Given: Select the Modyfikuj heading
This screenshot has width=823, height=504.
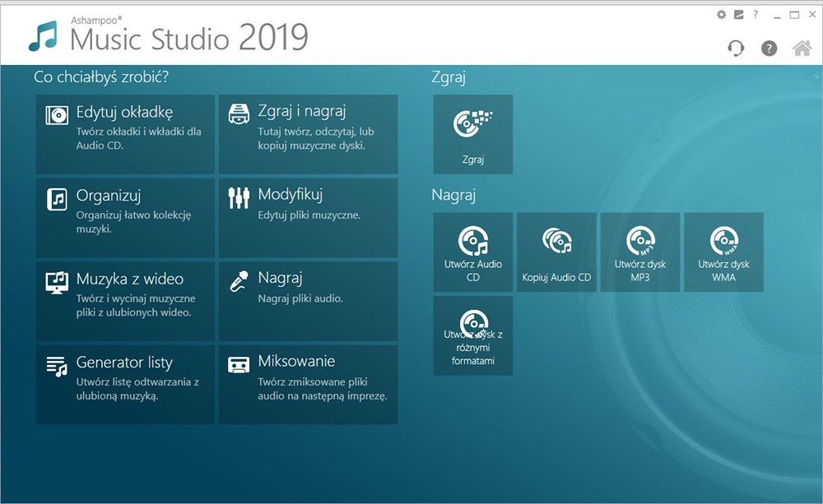Looking at the screenshot, I should 291,195.
